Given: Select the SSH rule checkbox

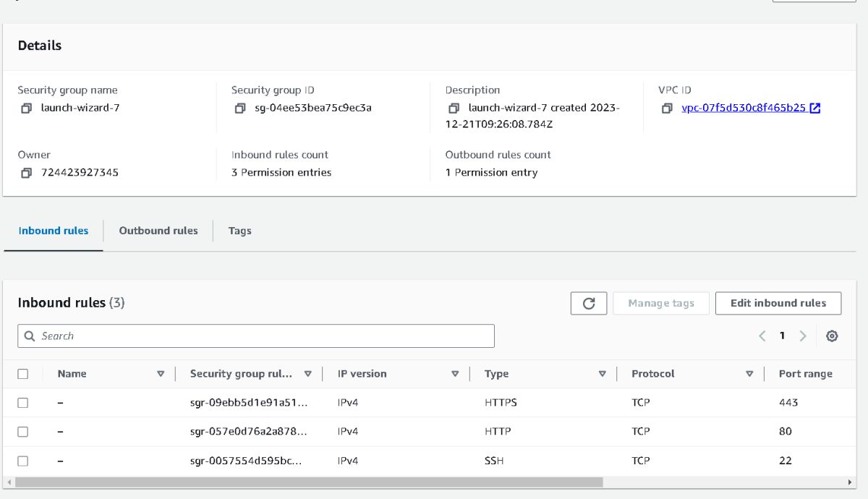Looking at the screenshot, I should coord(23,461).
